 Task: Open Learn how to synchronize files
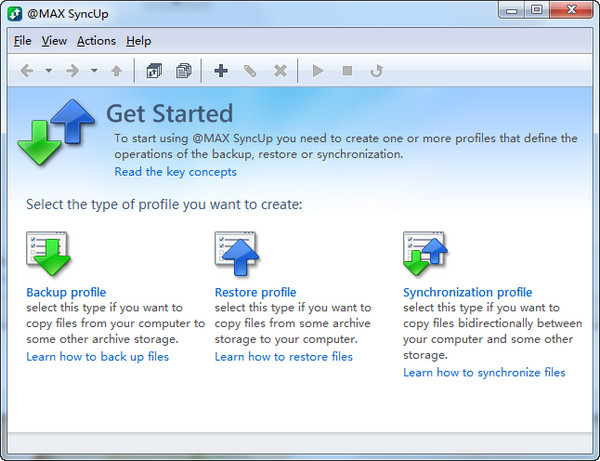point(484,372)
